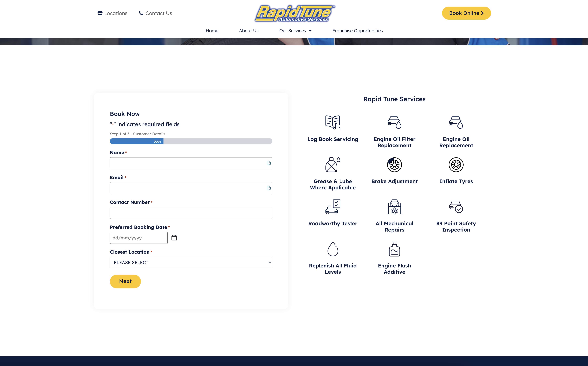
Task: Click the Book Online button
Action: pyautogui.click(x=466, y=13)
